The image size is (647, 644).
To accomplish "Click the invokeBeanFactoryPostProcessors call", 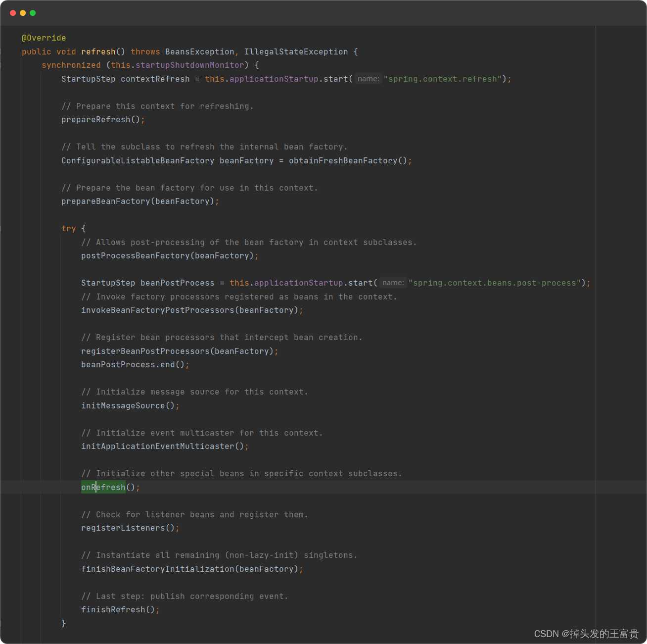I will (190, 310).
